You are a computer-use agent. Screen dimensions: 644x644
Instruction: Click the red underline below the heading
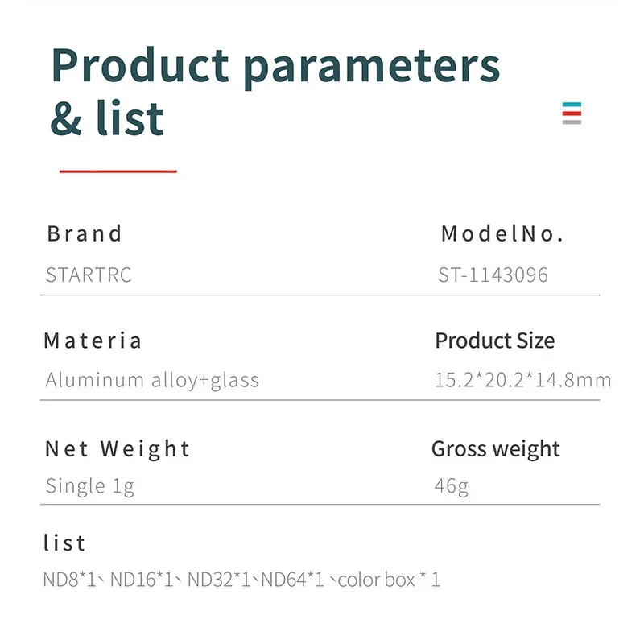tap(118, 171)
